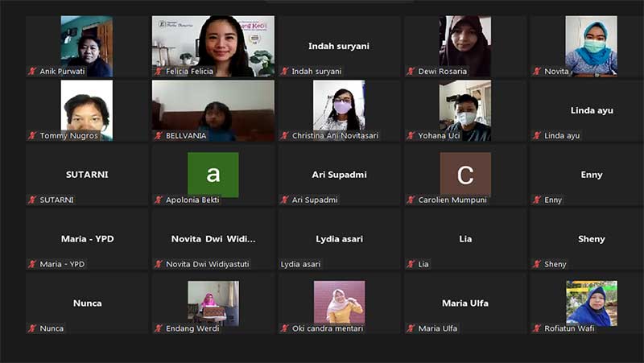Click muted mic icon beside Anik Purwati

pyautogui.click(x=32, y=72)
